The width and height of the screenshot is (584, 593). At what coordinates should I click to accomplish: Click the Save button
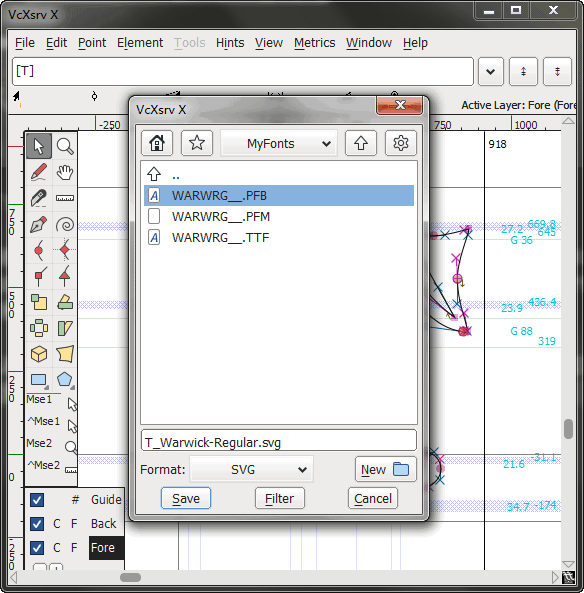coord(186,498)
